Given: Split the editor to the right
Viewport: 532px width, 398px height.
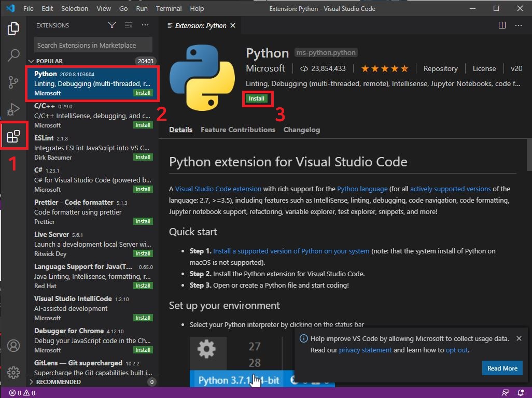Looking at the screenshot, I should pos(502,25).
